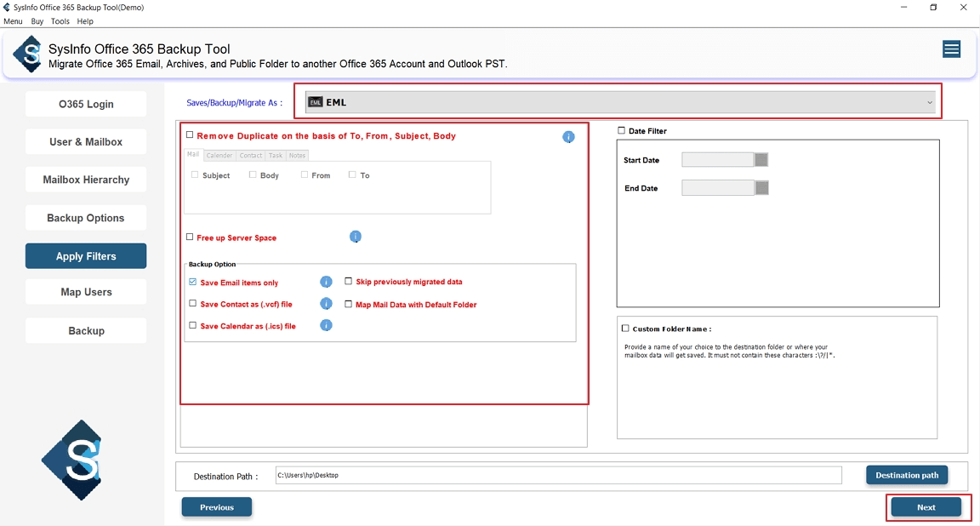Click info icon next to Free up Server Space

(355, 237)
